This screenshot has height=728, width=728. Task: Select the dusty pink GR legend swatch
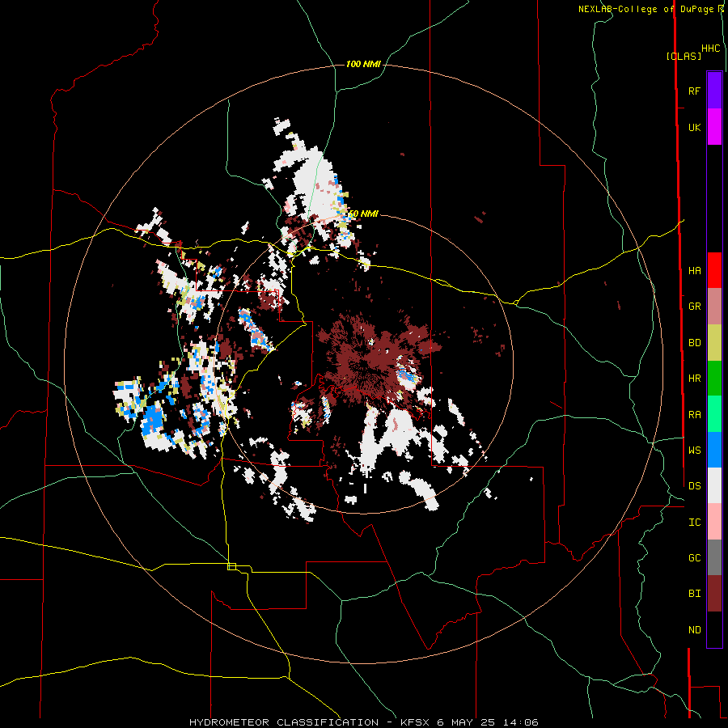pyautogui.click(x=714, y=307)
